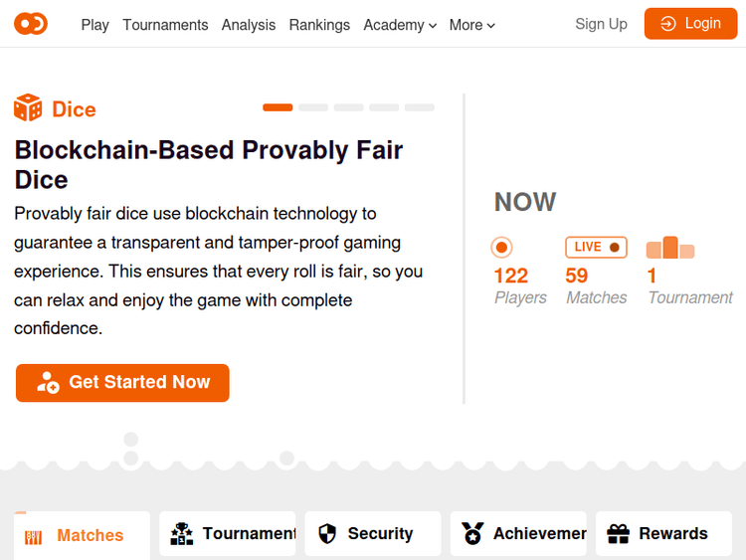Select the fourth carousel progress indicator
Viewport: 746px width, 560px height.
pos(384,107)
